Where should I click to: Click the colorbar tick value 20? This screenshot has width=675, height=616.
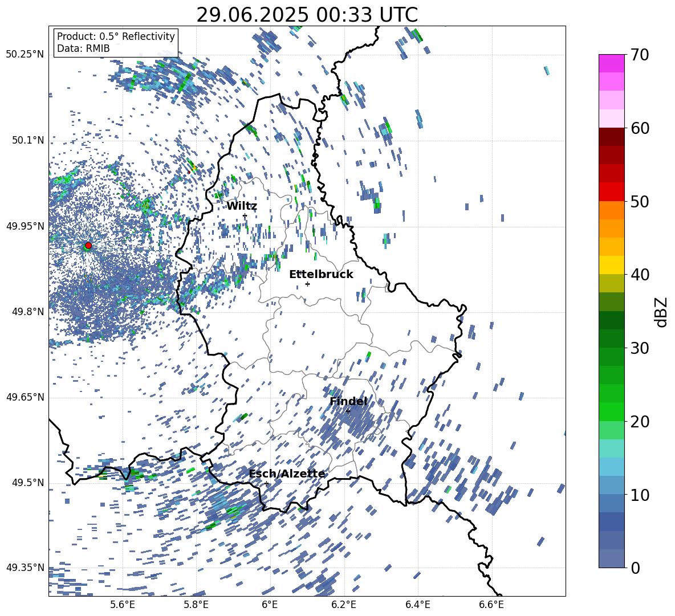tap(640, 422)
